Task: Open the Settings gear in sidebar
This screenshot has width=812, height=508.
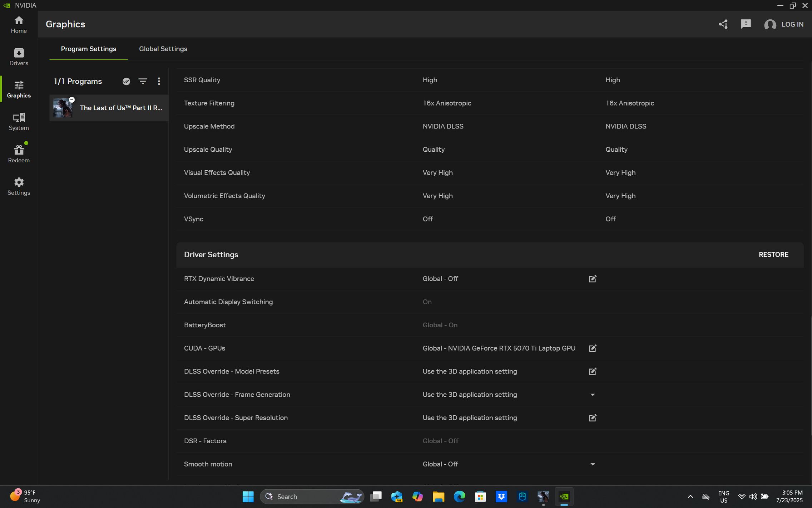Action: tap(19, 186)
